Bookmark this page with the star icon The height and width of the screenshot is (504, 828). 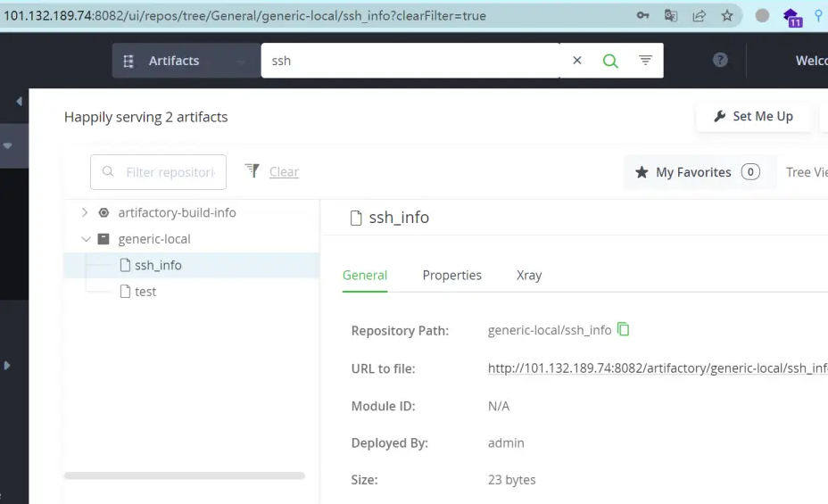(727, 15)
